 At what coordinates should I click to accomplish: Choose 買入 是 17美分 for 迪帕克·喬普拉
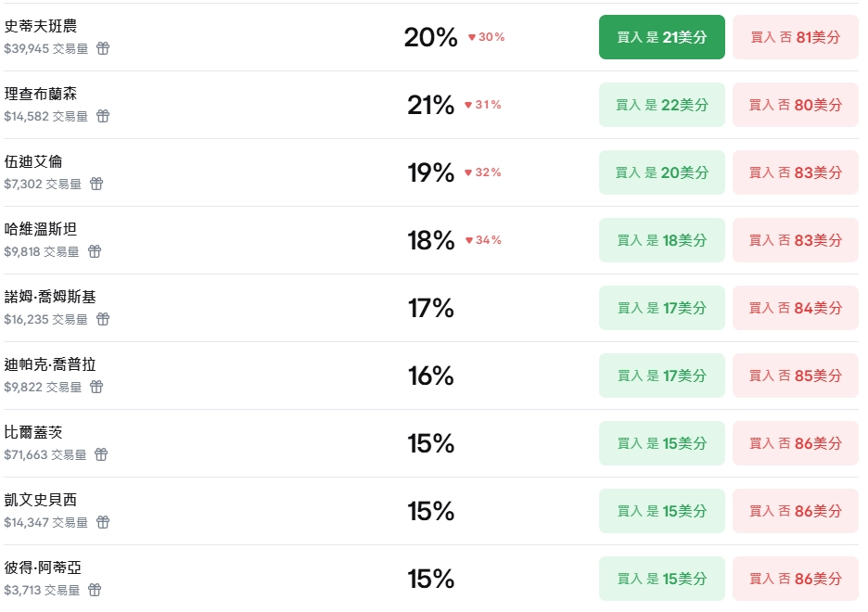point(661,376)
